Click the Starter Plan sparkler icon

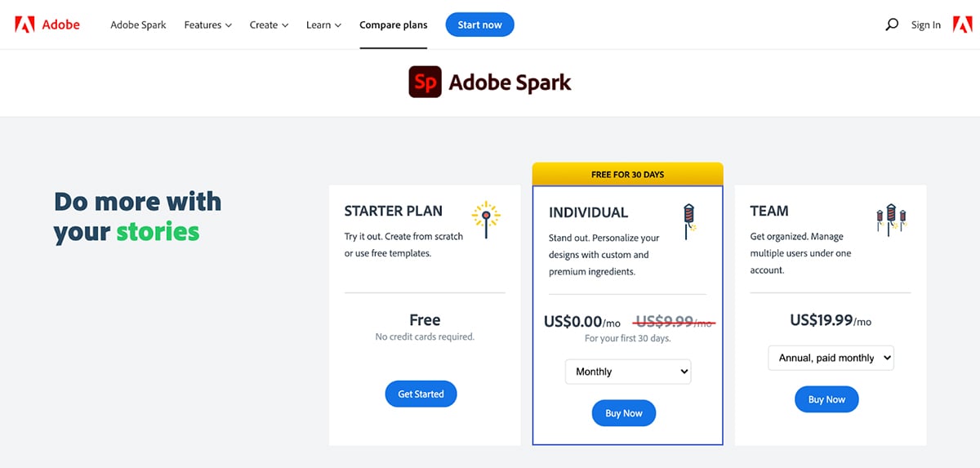click(x=486, y=219)
